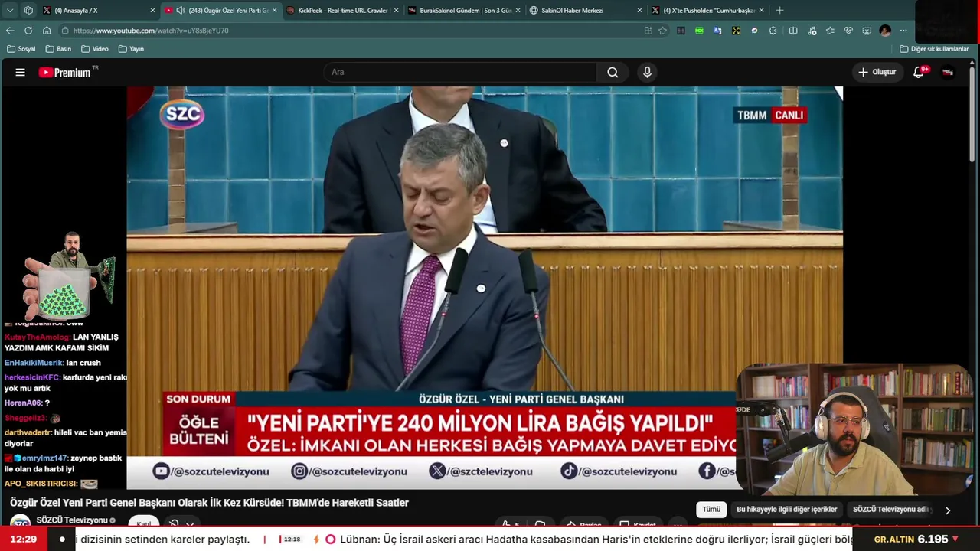Open the YouTube account avatar menu
The image size is (980, 551).
[948, 72]
